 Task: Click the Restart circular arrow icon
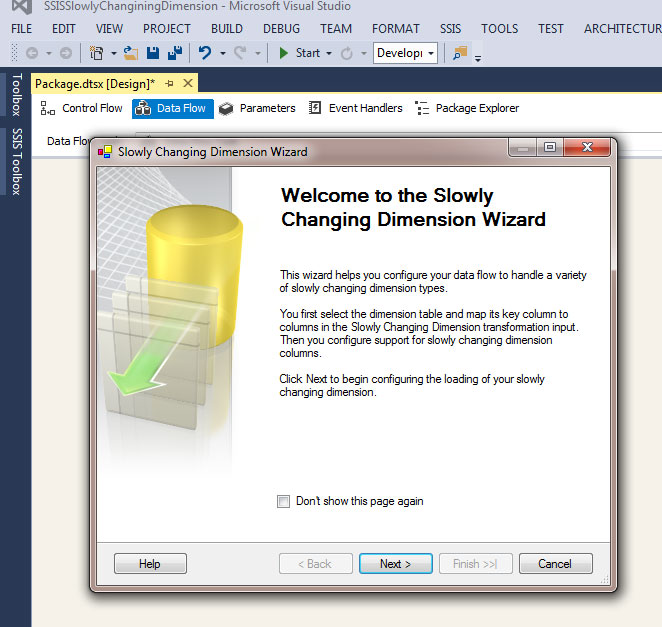click(x=347, y=53)
